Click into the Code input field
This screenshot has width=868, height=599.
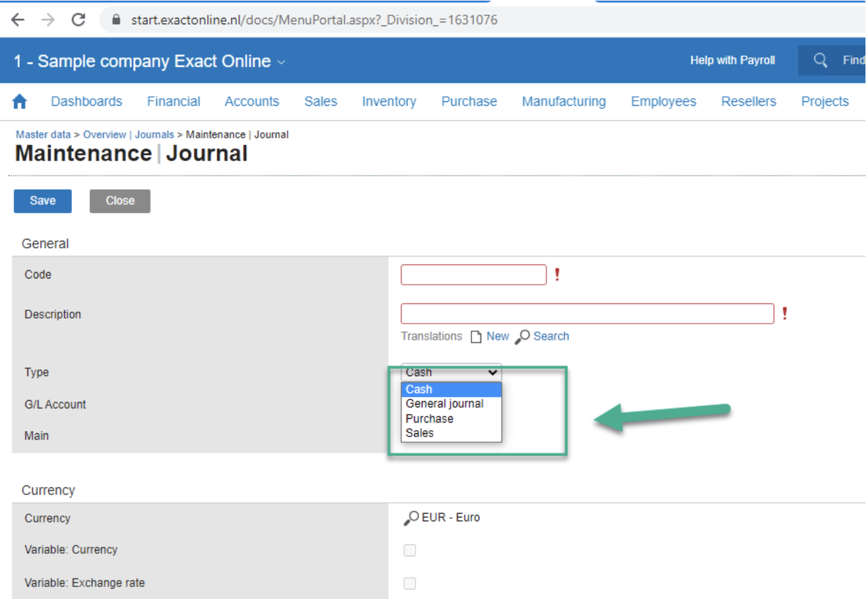pyautogui.click(x=474, y=275)
